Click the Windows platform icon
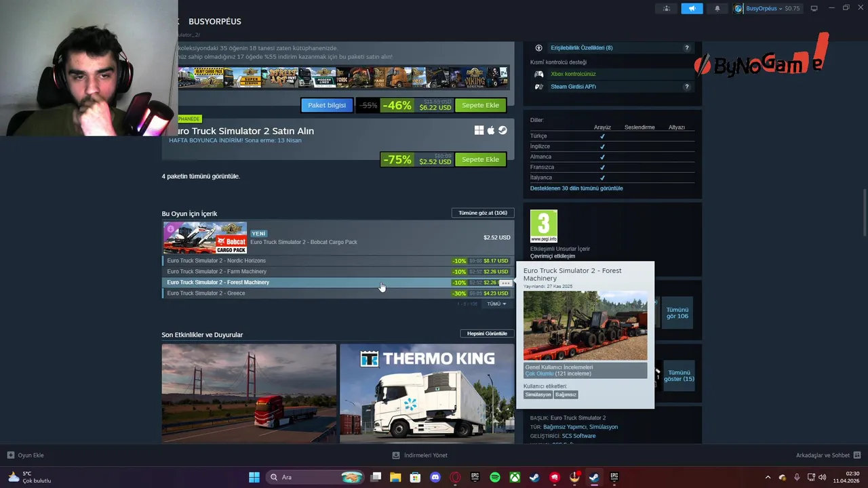 (479, 130)
